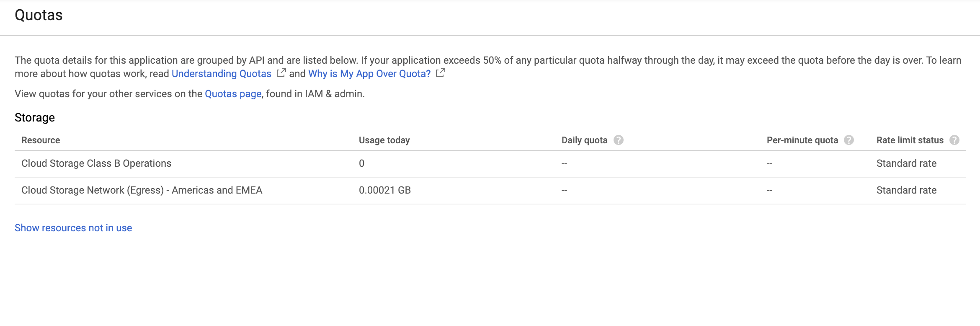980x326 pixels.
Task: Click the Rate limit status help icon
Action: pos(954,140)
